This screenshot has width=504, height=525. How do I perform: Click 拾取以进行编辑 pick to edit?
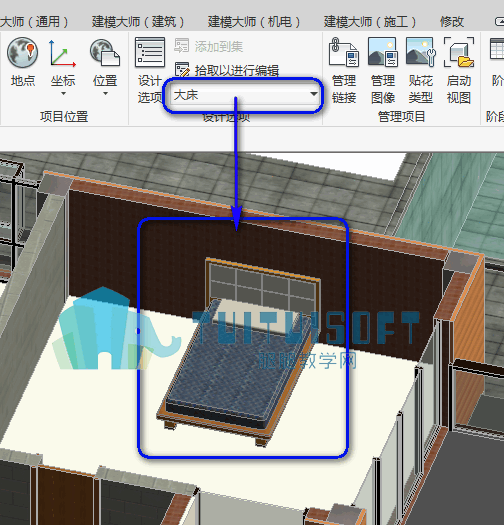[x=227, y=70]
